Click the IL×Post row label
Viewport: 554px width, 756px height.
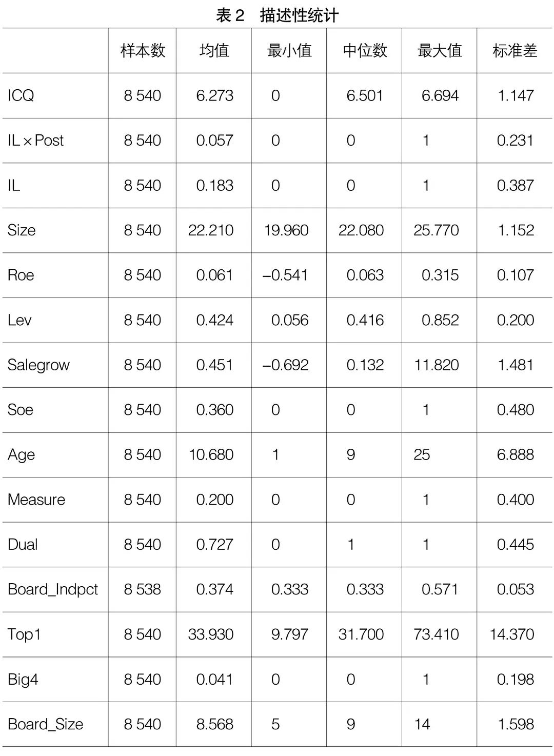35,141
